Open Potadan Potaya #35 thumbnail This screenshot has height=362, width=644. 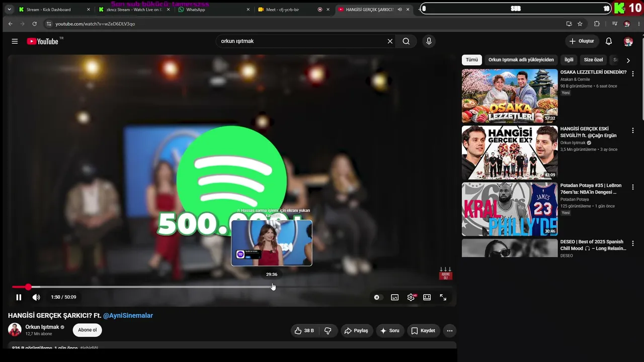point(510,209)
